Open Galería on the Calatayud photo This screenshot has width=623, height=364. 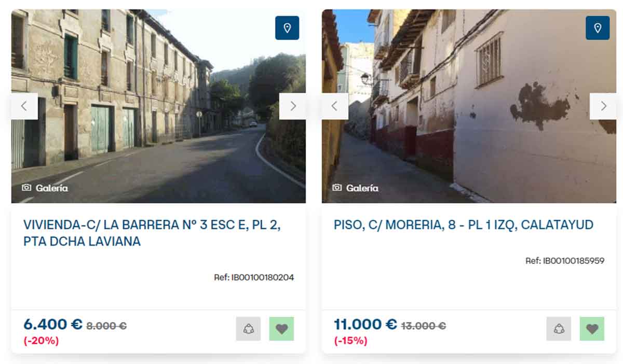tap(356, 188)
